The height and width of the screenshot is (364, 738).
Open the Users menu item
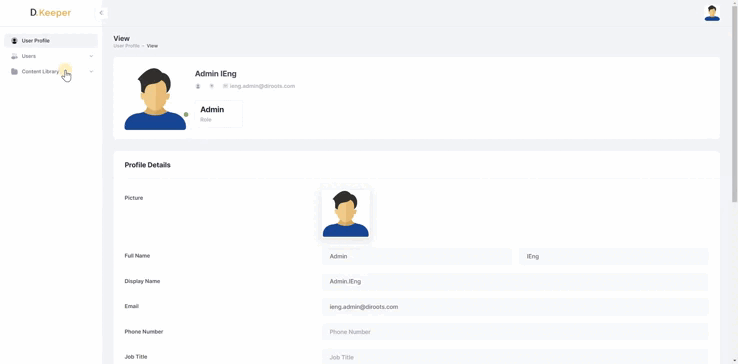51,56
